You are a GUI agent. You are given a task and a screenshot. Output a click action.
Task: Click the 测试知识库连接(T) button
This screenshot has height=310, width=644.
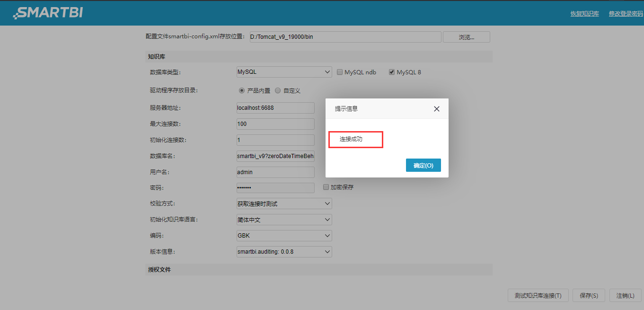click(x=538, y=295)
